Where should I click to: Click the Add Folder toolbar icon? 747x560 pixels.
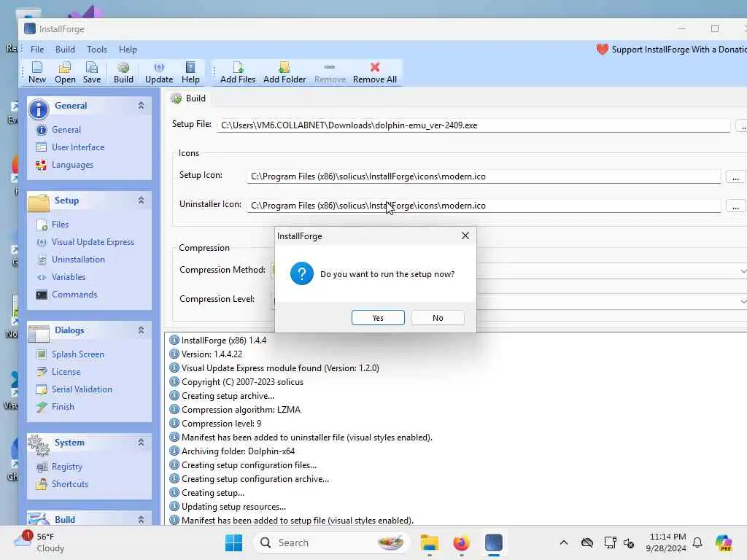pos(285,72)
